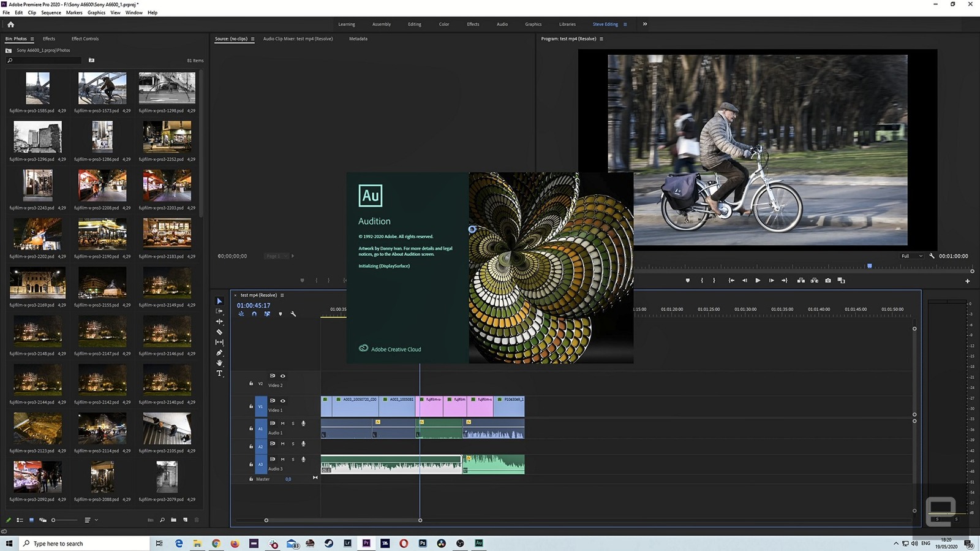This screenshot has width=980, height=551.
Task: Click the Export Frame camera icon
Action: point(828,281)
